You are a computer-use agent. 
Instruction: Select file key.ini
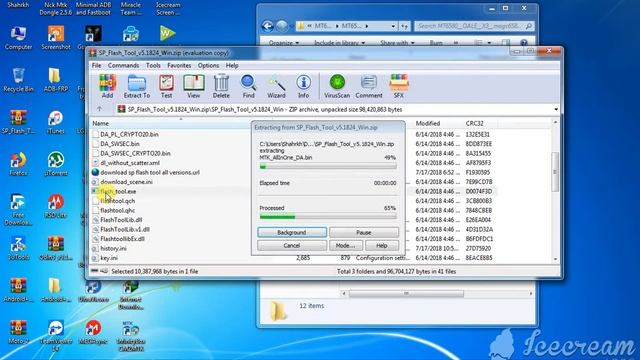[x=109, y=258]
